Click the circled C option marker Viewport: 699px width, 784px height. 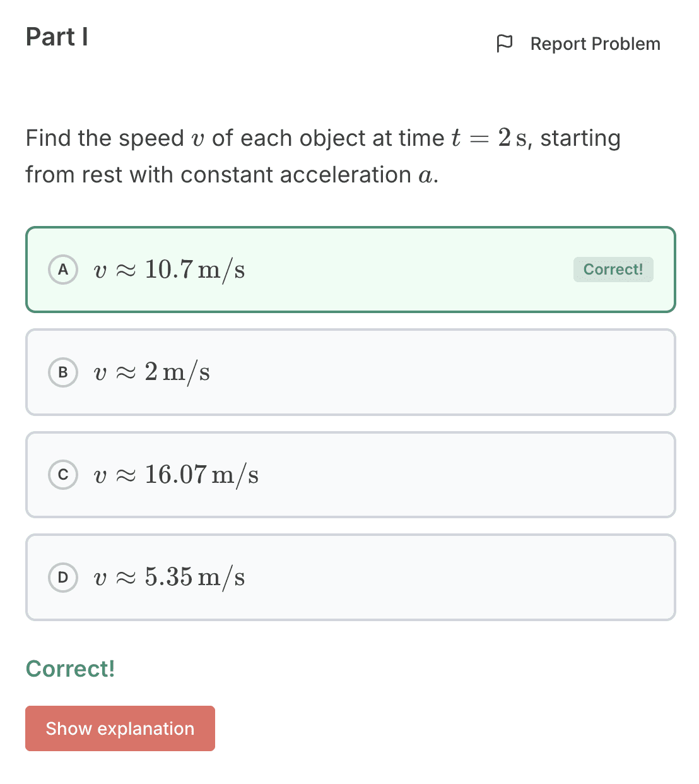(x=63, y=475)
